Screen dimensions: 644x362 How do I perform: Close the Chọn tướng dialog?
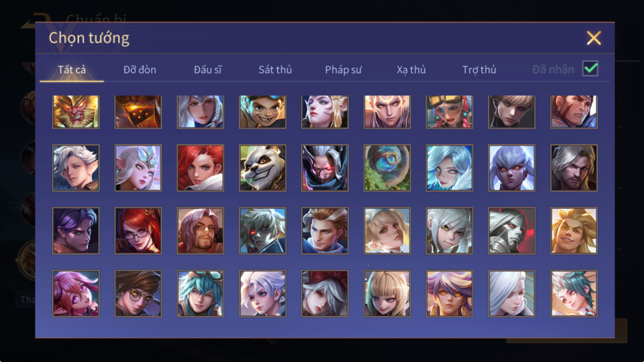point(594,38)
